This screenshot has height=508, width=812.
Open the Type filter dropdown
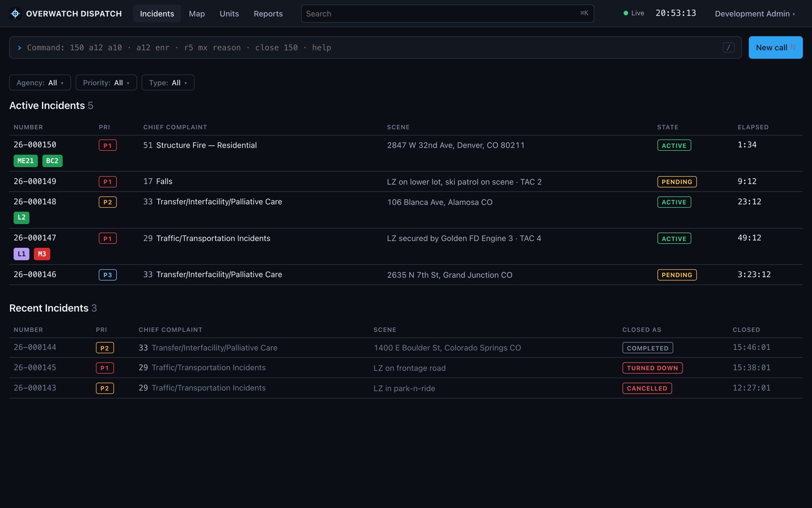click(168, 83)
